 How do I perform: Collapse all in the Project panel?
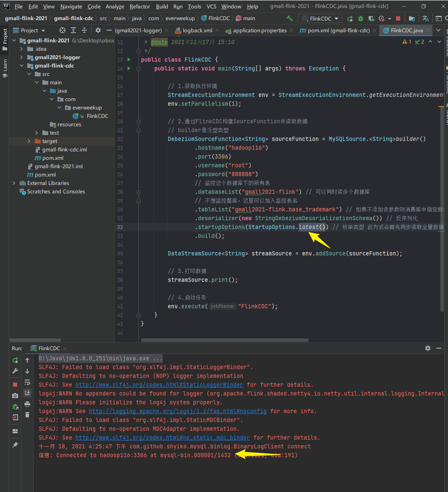84,31
